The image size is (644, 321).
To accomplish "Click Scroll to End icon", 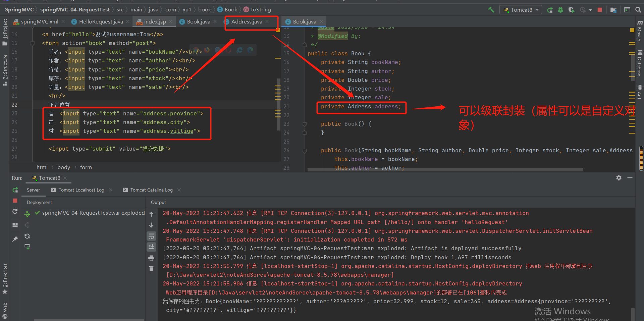I will (151, 247).
